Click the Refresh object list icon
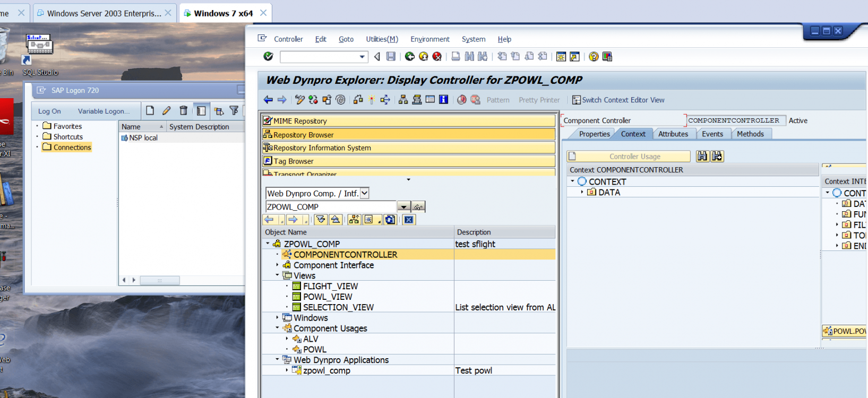 (x=390, y=220)
